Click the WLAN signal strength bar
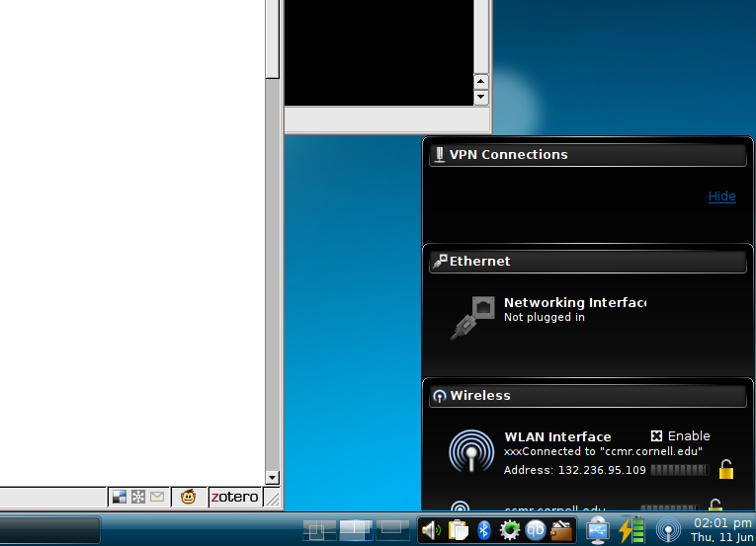Screen dimensions: 756x546 click(679, 470)
